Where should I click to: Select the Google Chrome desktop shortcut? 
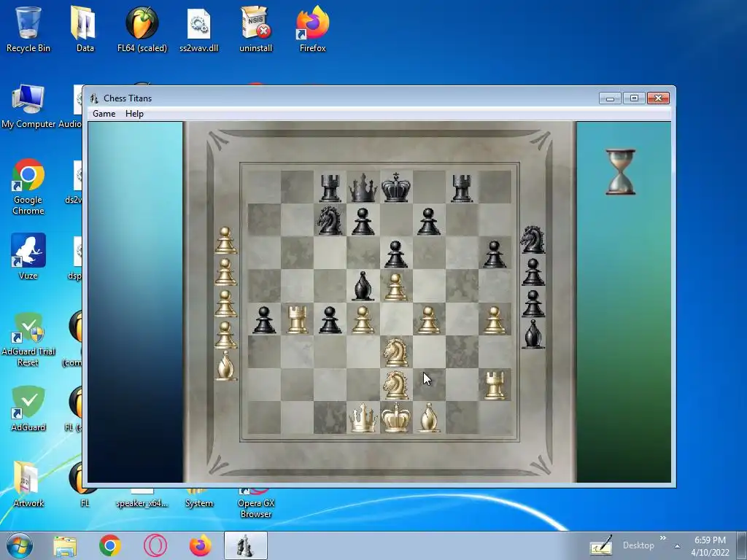pyautogui.click(x=28, y=187)
